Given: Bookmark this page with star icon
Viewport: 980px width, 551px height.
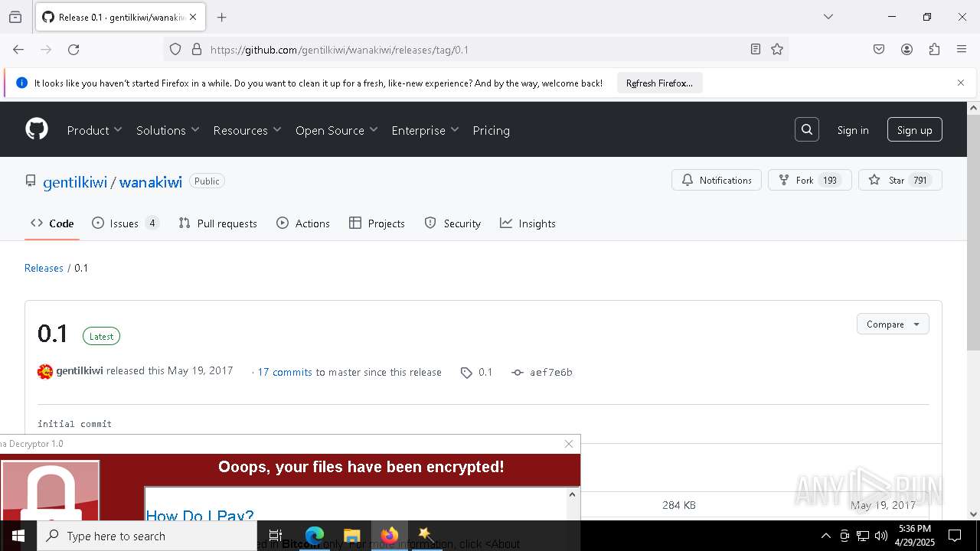Looking at the screenshot, I should coord(777,50).
